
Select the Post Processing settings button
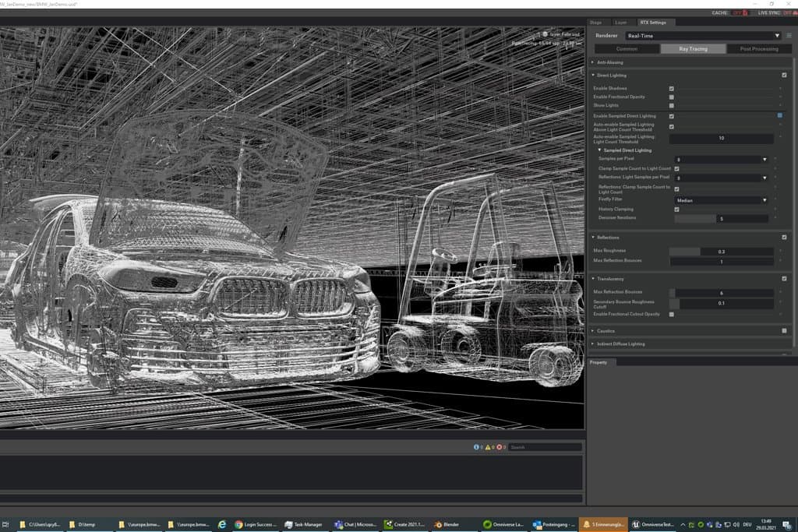(759, 49)
